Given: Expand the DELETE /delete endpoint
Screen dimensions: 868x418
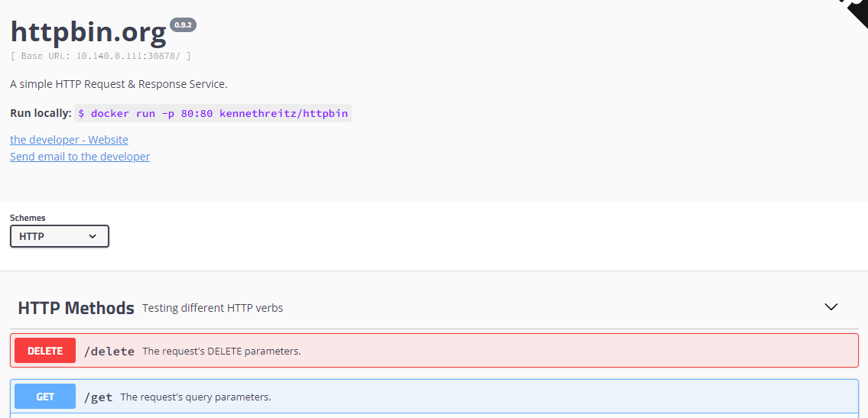Looking at the screenshot, I should tap(434, 351).
